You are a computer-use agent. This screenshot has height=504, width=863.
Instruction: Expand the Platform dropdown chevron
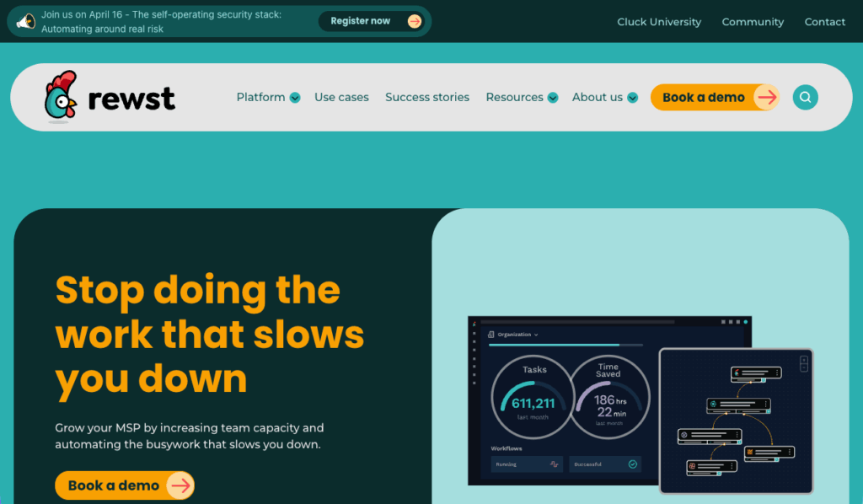click(295, 98)
